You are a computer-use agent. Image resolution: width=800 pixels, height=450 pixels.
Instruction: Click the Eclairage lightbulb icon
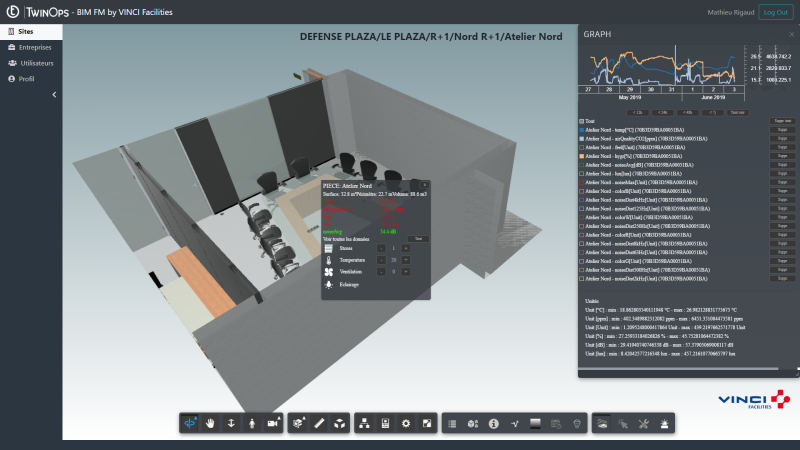coord(329,284)
